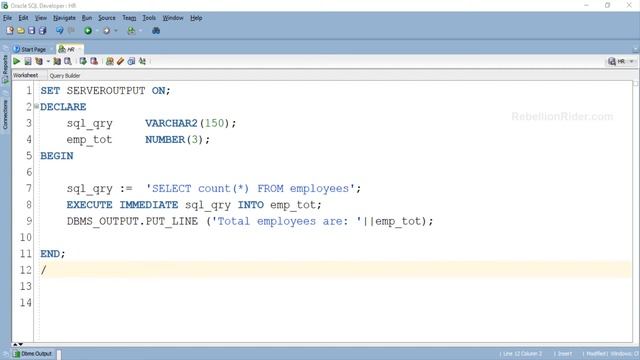
Task: Open the Source menu
Action: point(107,18)
